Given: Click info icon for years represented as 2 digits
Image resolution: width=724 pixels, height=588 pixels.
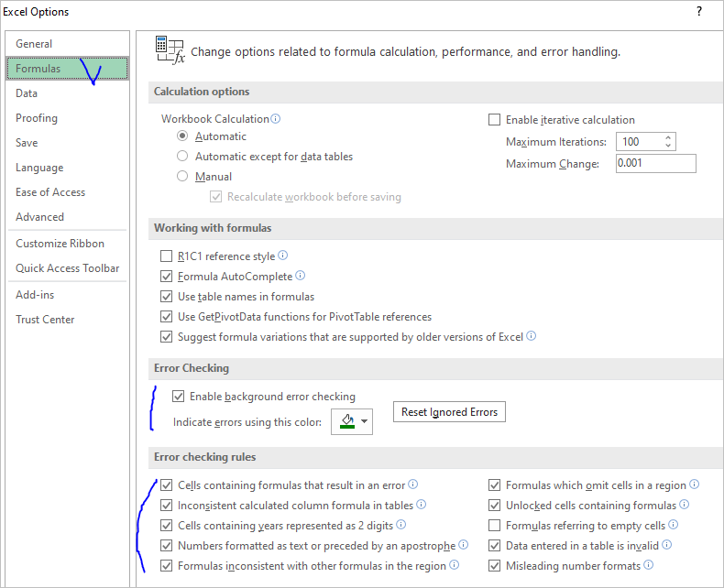Looking at the screenshot, I should click(400, 524).
